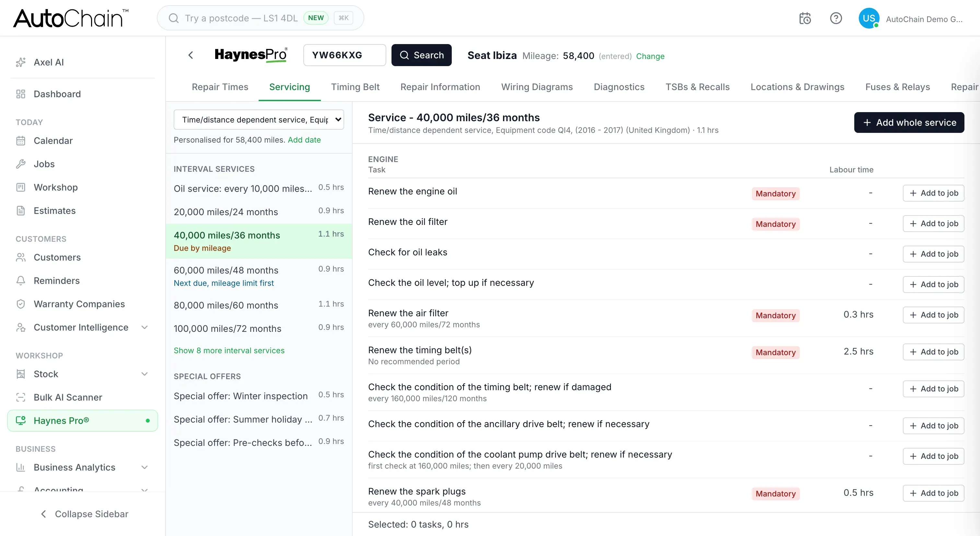
Task: Click Add whole service button
Action: click(909, 122)
